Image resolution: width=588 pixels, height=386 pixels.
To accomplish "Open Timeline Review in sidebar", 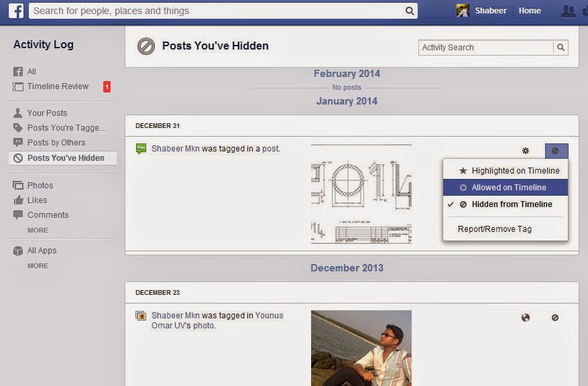I will pos(58,86).
